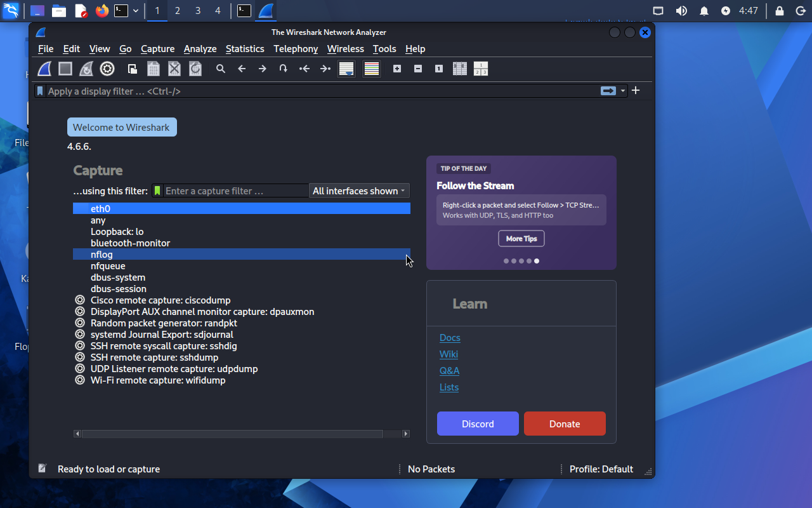Open the Wireless menu
This screenshot has width=812, height=508.
[346, 49]
